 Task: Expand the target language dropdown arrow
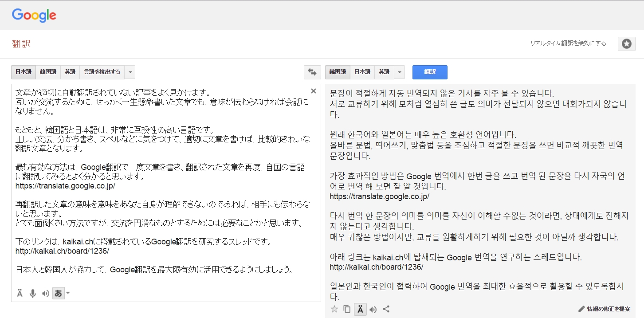(399, 72)
